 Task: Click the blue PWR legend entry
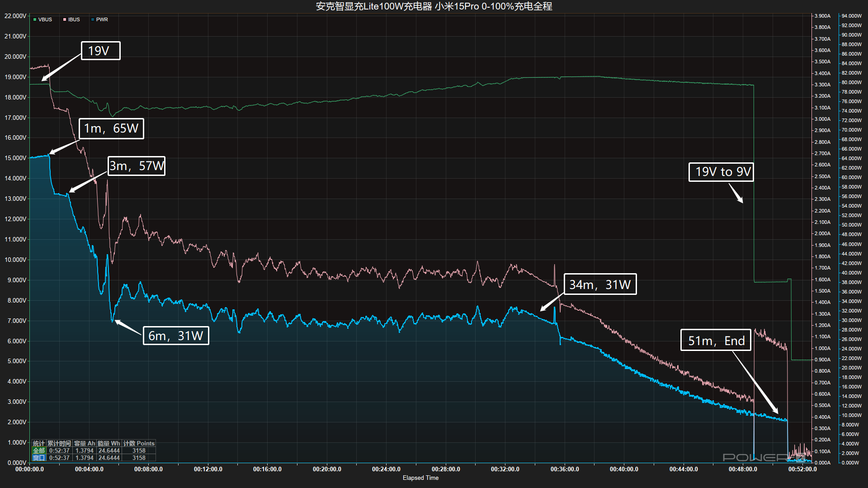coord(99,19)
